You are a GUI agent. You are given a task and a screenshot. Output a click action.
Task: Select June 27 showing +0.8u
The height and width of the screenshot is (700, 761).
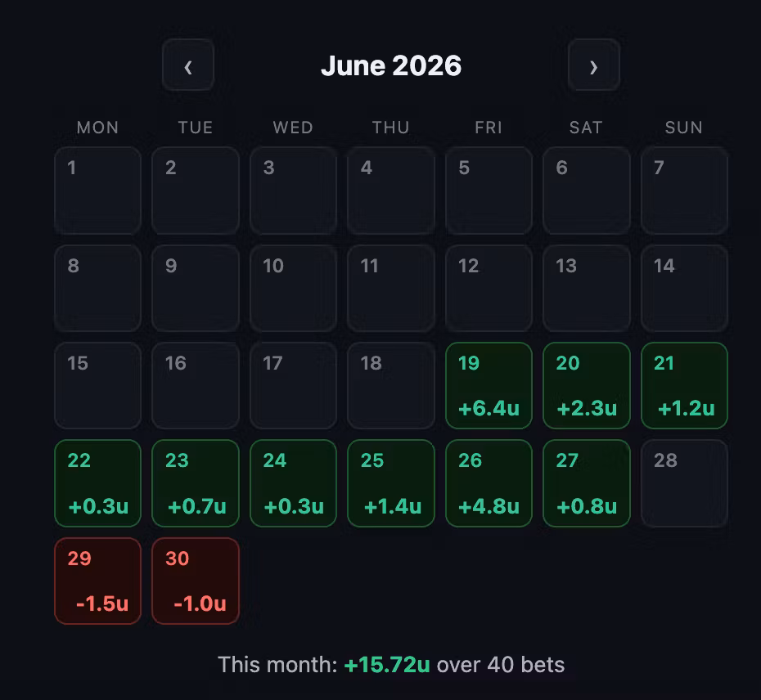586,483
